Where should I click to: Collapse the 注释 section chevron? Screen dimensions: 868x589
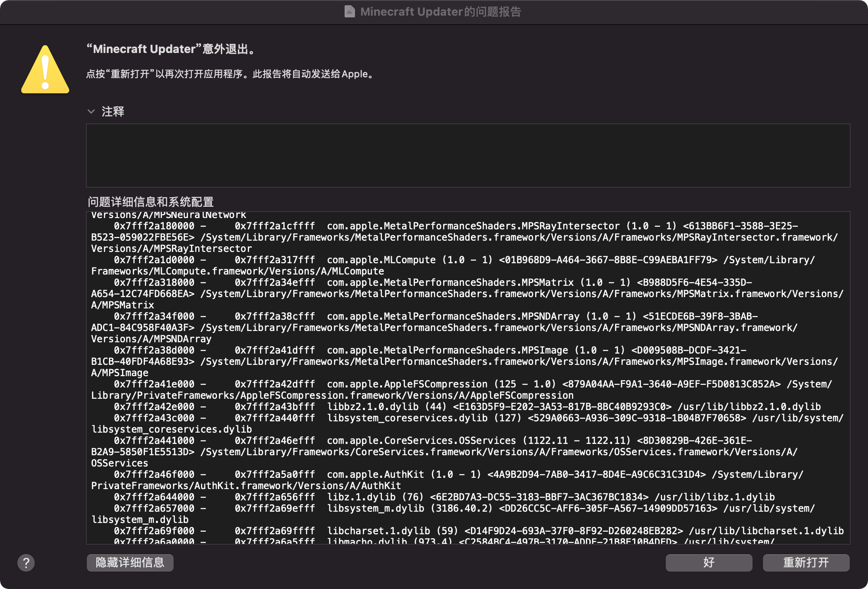[x=91, y=112]
